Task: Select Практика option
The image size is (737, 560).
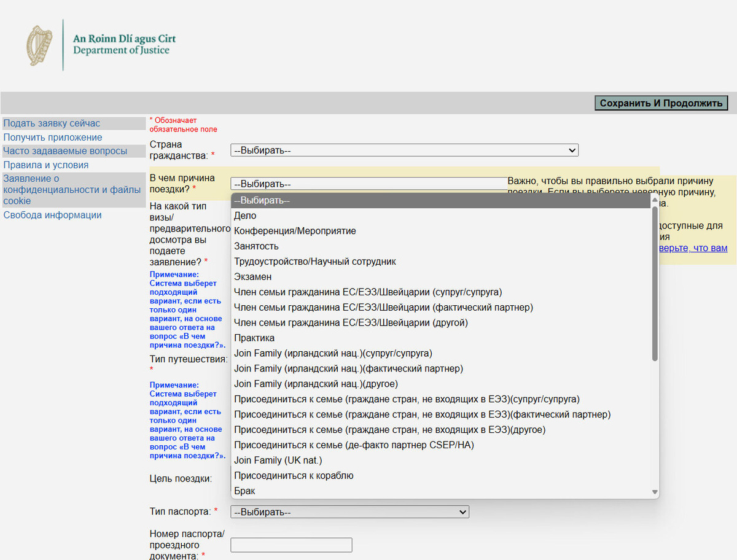Action: 441,338
